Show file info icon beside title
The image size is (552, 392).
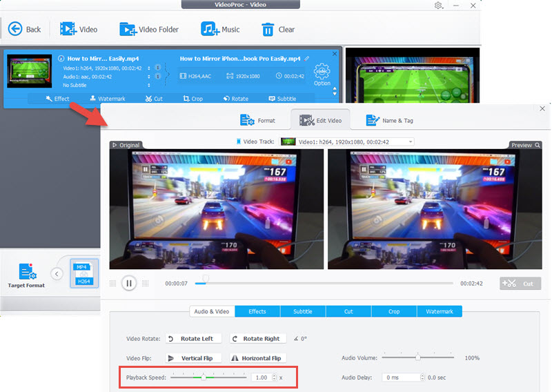[61, 59]
